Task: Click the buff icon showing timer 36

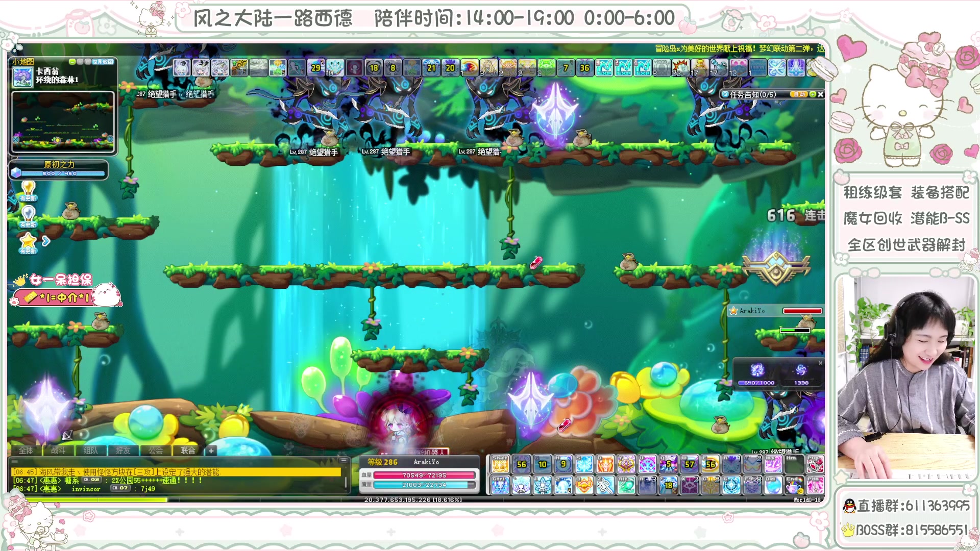Action: pyautogui.click(x=584, y=67)
